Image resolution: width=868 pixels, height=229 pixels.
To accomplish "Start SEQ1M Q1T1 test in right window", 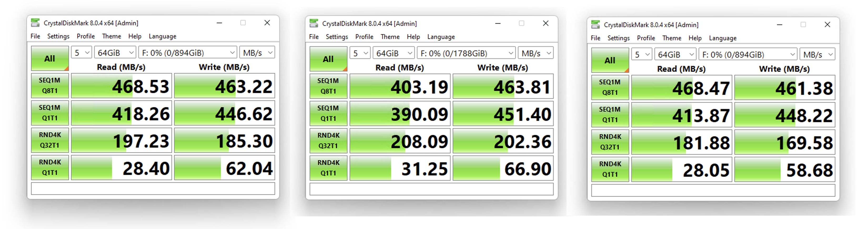I will (610, 115).
